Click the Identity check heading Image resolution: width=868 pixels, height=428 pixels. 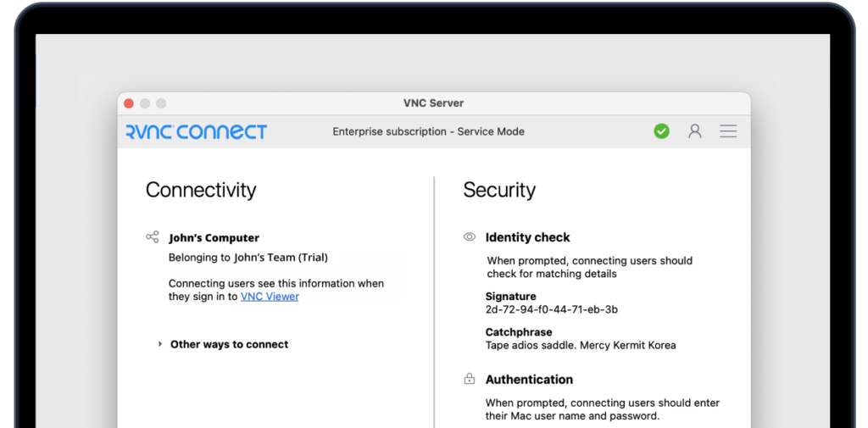pos(527,237)
